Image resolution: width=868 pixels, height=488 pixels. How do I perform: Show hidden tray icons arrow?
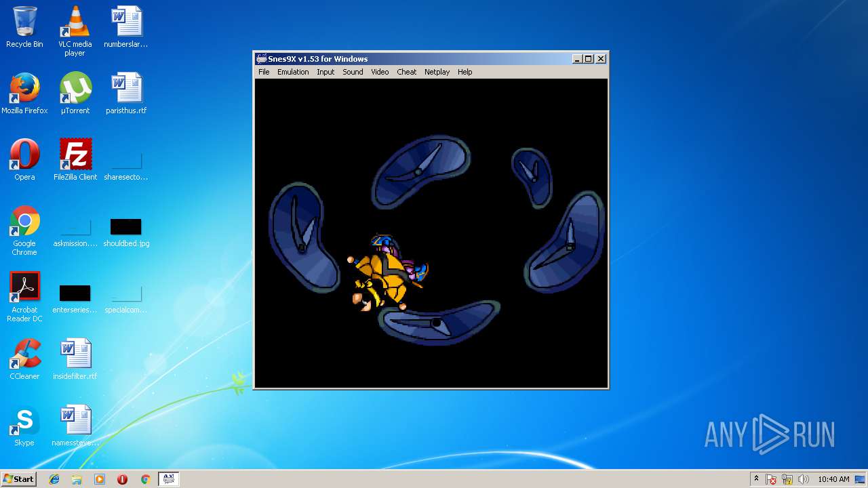756,479
